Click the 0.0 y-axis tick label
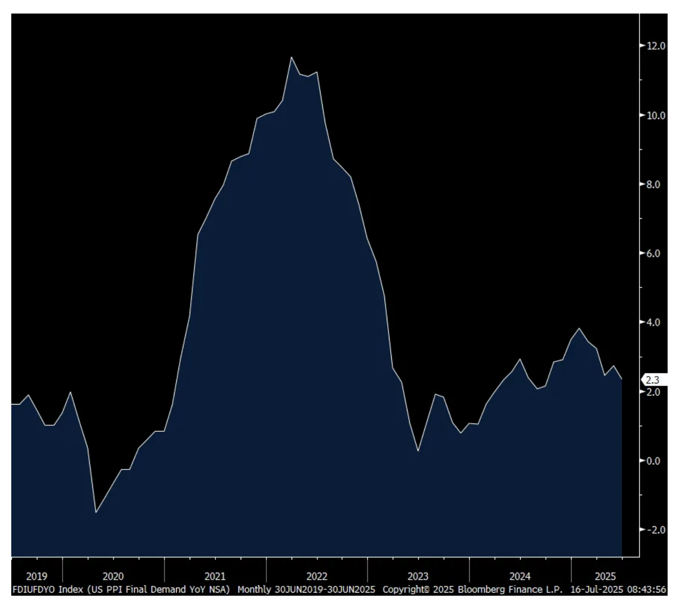 [655, 461]
